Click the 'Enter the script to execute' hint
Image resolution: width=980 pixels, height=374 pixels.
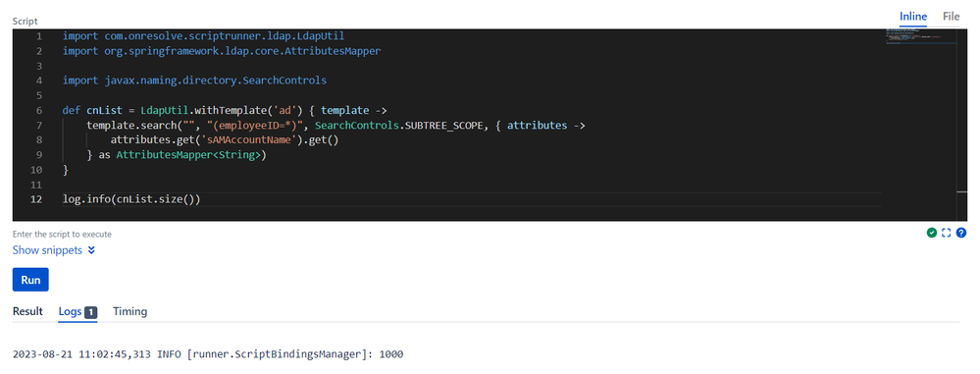[62, 235]
